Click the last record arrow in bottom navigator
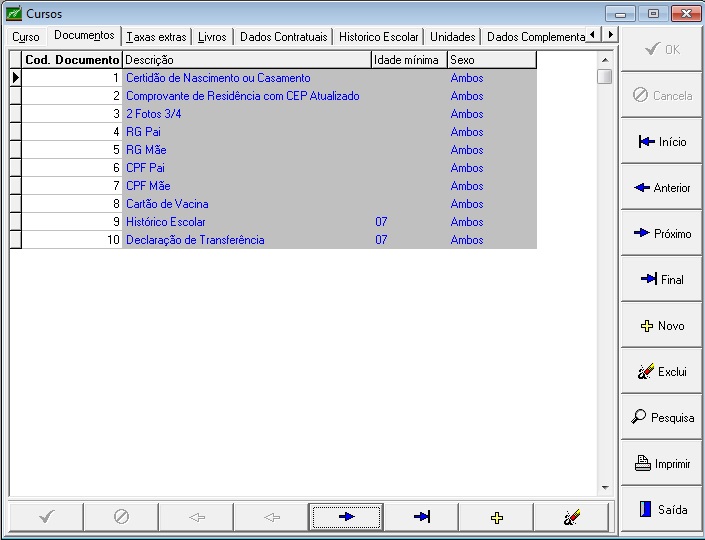The image size is (705, 540). tap(421, 517)
